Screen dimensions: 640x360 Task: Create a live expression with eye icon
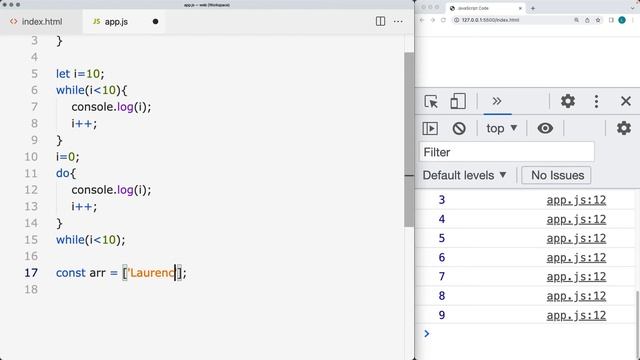545,128
